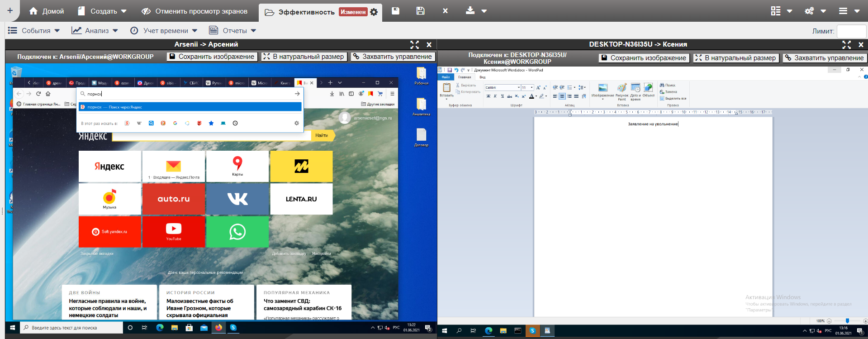Toggle strikethrough (abc) in WordPad
The image size is (868, 339).
pyautogui.click(x=510, y=96)
